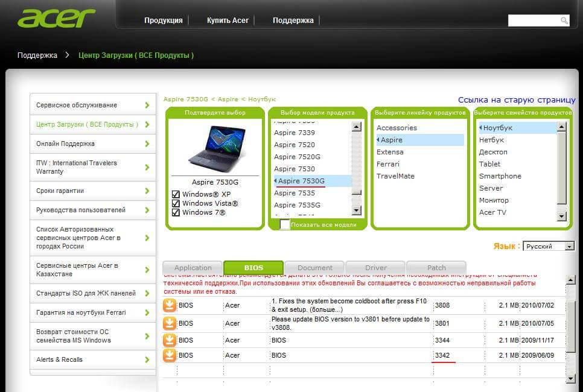Open Ссылка на старую страницу link
583x392 pixels.
coord(516,100)
